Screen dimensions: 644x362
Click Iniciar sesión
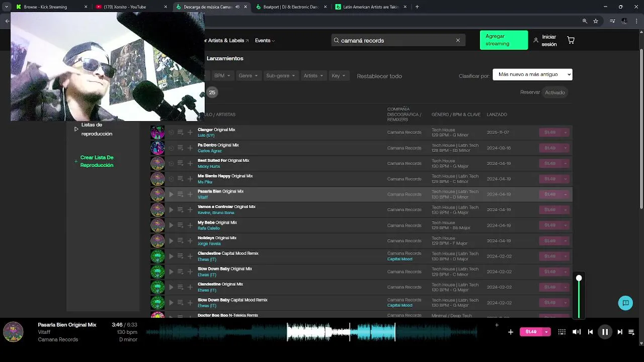tap(545, 40)
